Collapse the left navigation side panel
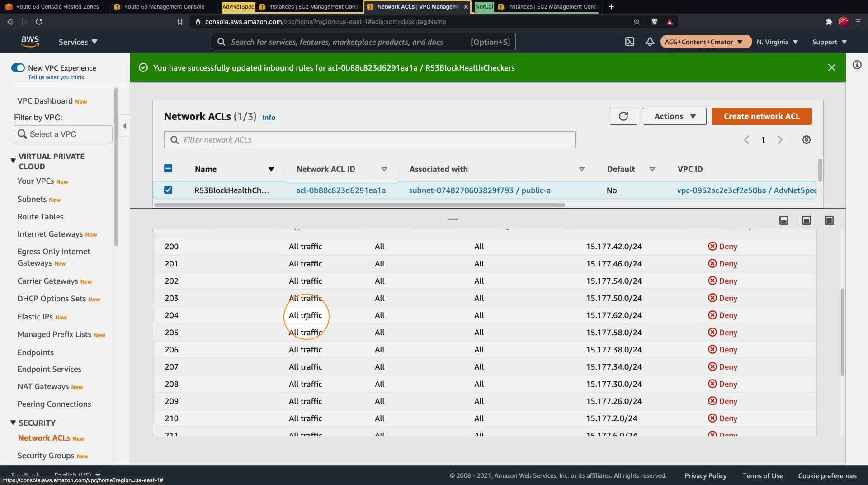Screen dimensions: 868x485 point(124,126)
